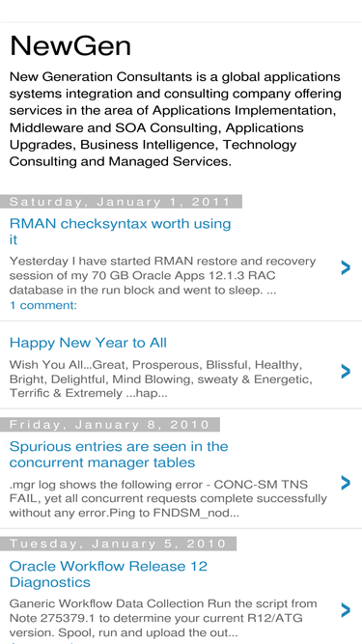Viewport: 362px width, 644px height.
Task: Open the RMAN checksyntax worth using it post
Action: [x=121, y=231]
